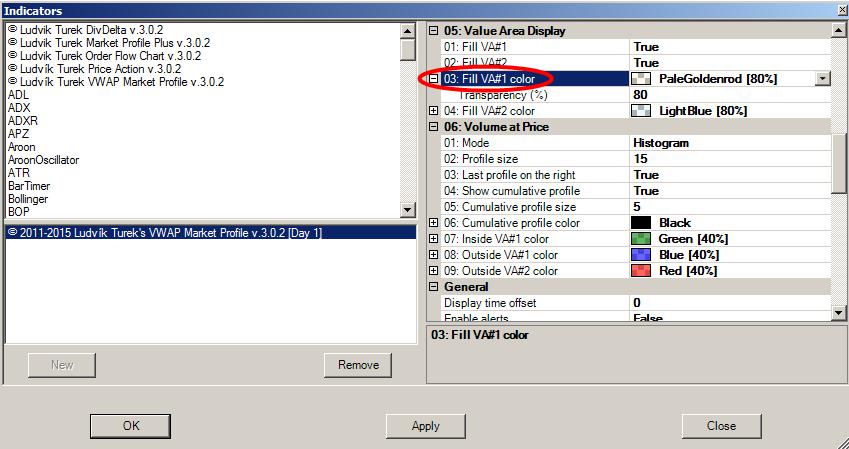
Task: Click the Green Inside VA#1 color swatch
Action: pos(641,239)
